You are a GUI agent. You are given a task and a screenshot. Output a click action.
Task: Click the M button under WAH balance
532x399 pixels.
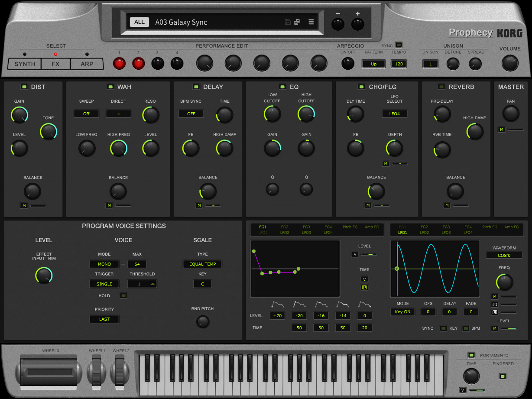pos(109,205)
